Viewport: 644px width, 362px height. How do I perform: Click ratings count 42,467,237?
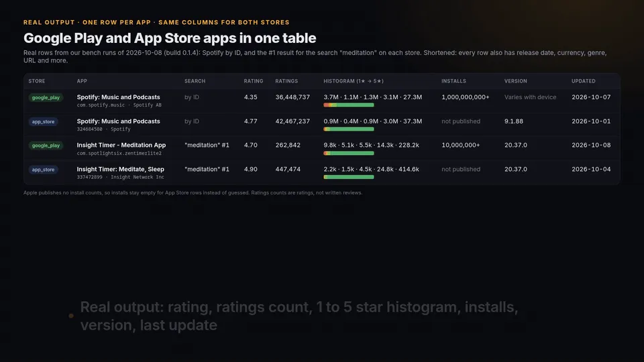(x=292, y=121)
